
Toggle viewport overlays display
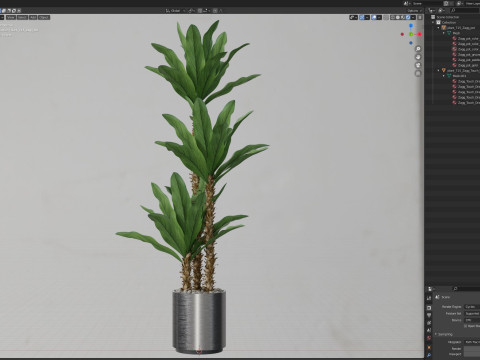374,17
